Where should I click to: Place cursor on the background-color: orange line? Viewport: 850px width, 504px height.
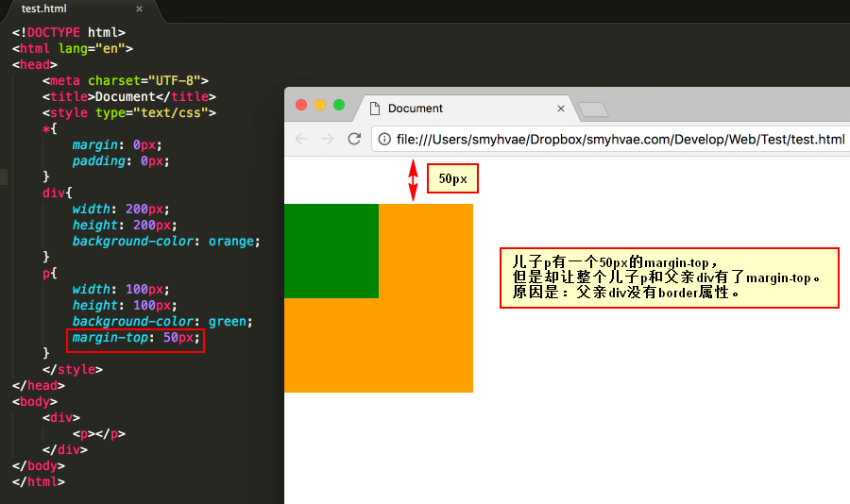click(x=164, y=242)
